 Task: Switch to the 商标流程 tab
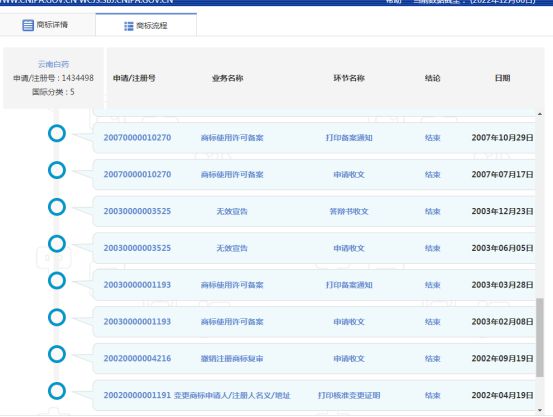[x=146, y=25]
